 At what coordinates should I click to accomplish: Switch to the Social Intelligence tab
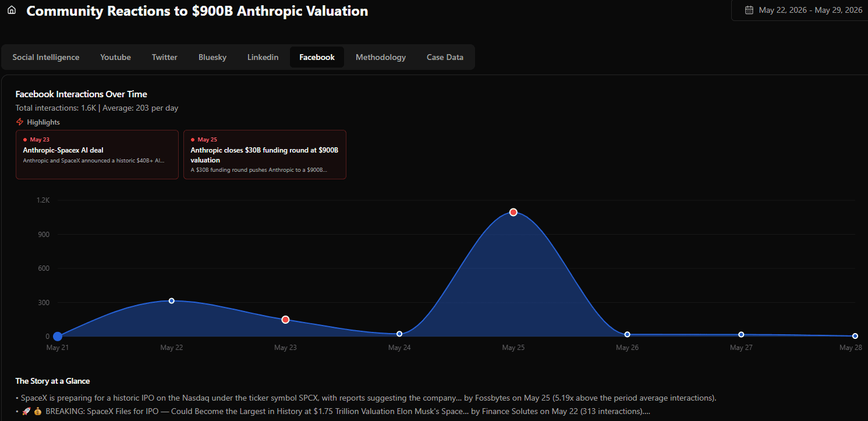click(46, 57)
